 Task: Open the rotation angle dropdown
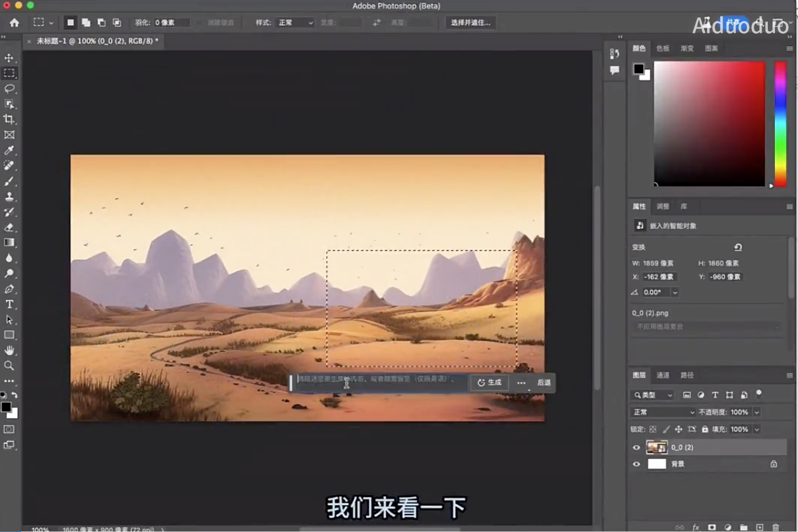[675, 292]
